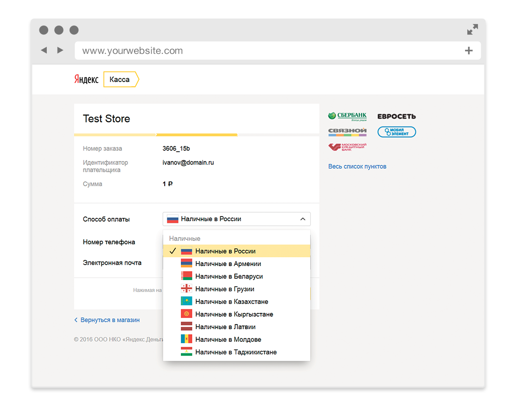Click the Способ оплаты label

click(x=106, y=219)
